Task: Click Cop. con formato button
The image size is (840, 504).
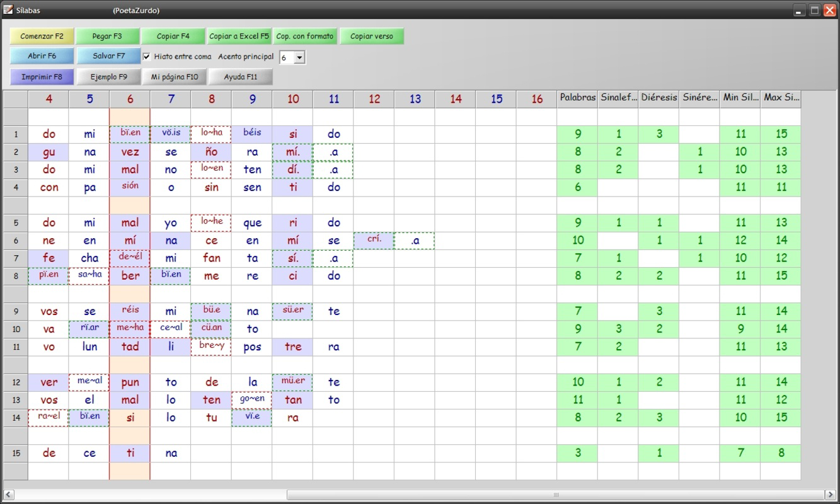Action: 304,36
